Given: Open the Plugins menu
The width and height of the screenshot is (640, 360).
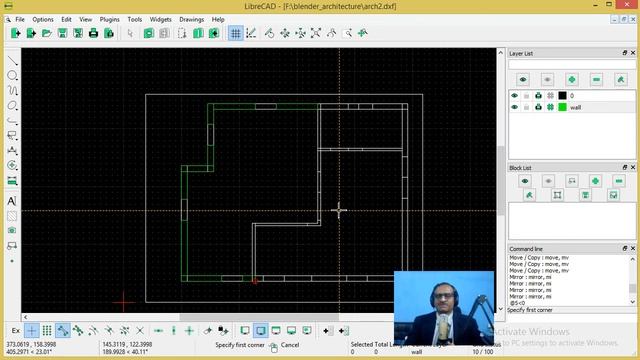Looking at the screenshot, I should click(x=109, y=19).
